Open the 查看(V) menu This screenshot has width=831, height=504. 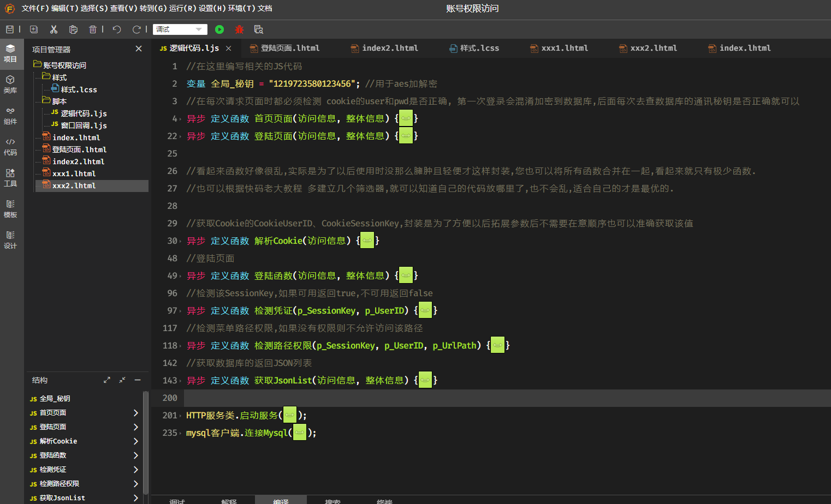coord(123,9)
